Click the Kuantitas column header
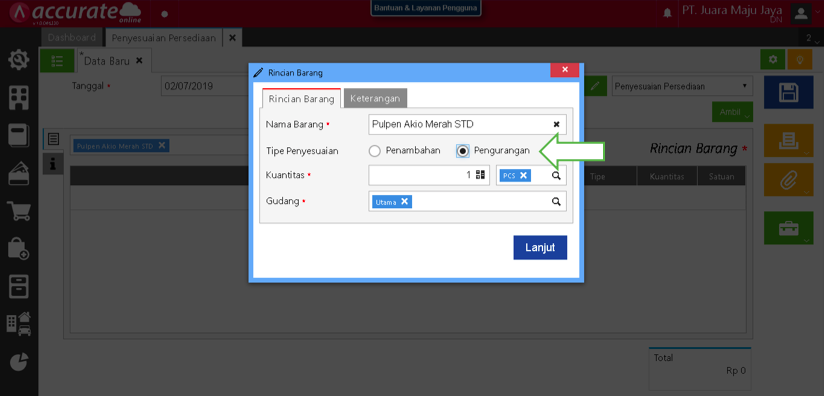Viewport: 825px width, 396px height. (667, 177)
